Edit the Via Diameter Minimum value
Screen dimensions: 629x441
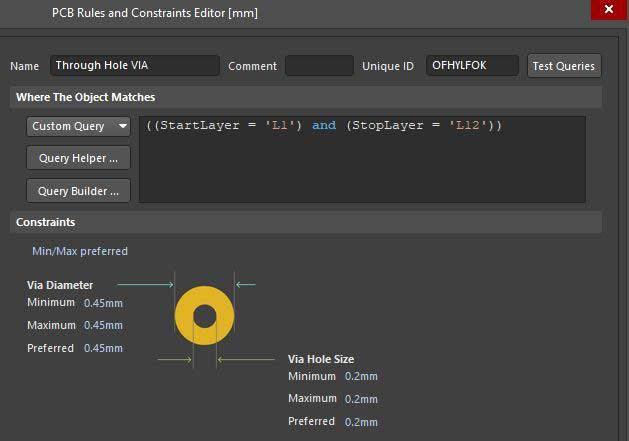[103, 303]
